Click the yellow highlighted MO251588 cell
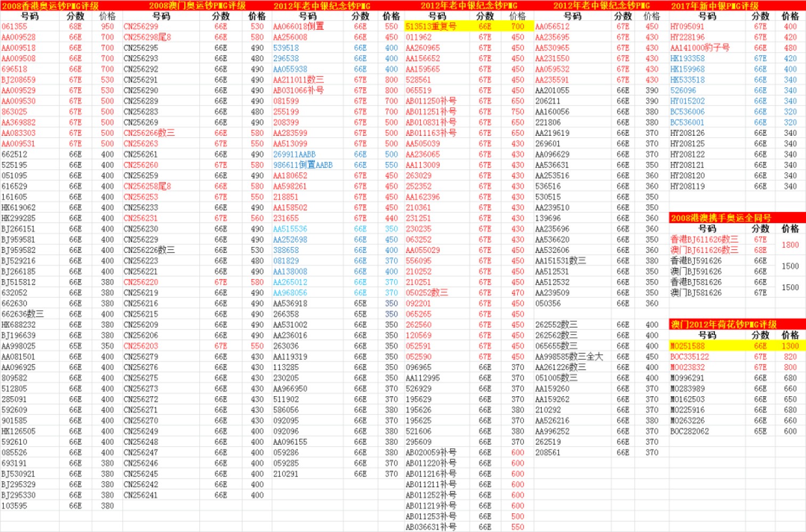Viewport: 806px width, 532px height. coord(688,346)
